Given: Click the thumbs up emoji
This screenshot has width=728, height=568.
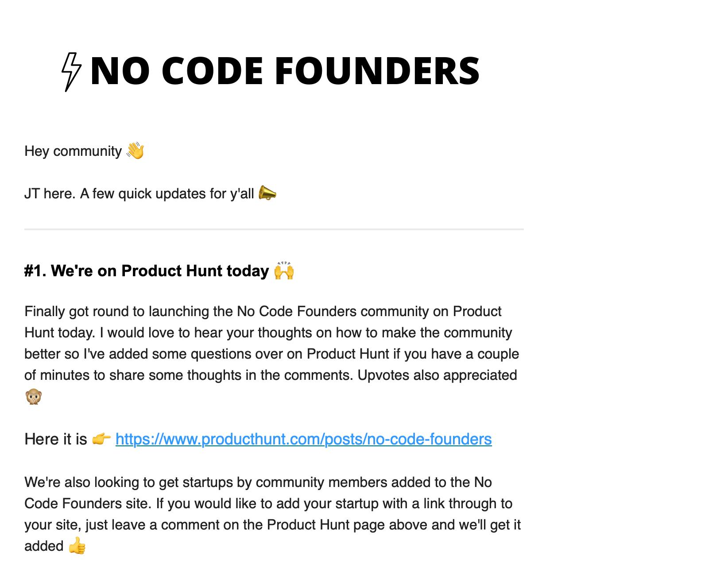Looking at the screenshot, I should [x=77, y=546].
